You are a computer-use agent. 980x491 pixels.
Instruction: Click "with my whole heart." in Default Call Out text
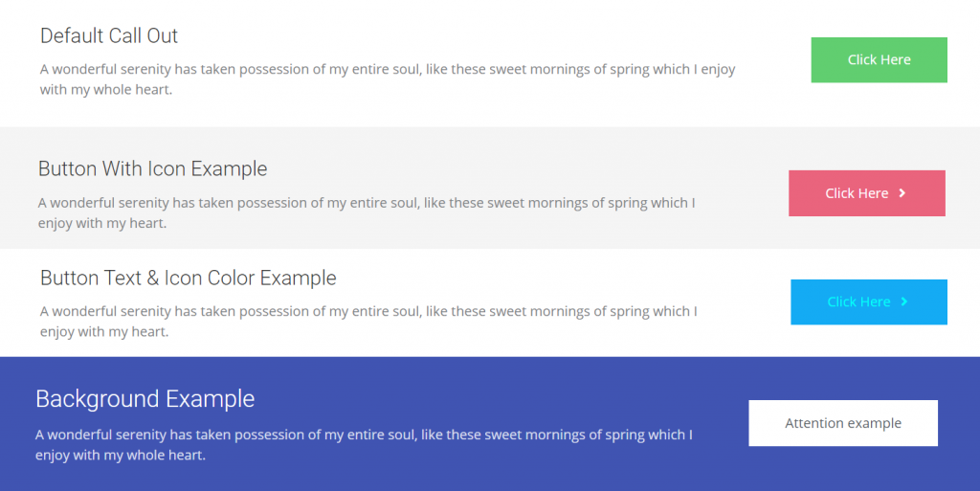pos(105,90)
